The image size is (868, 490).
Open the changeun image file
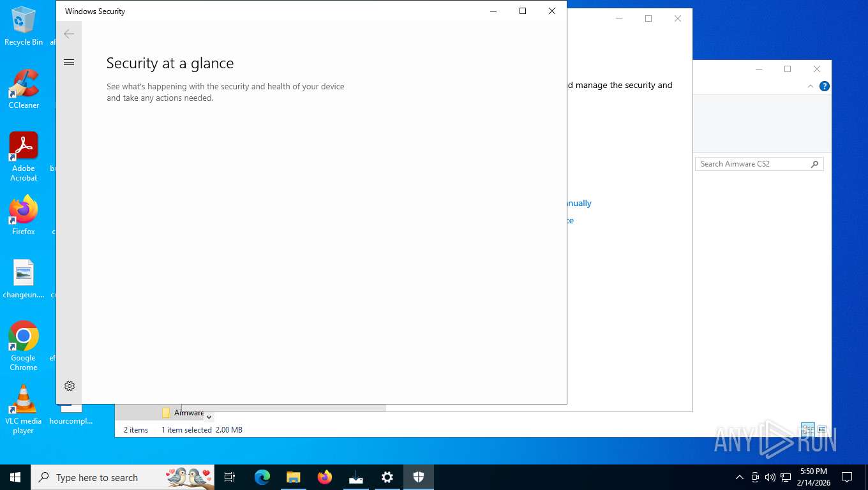pyautogui.click(x=24, y=279)
